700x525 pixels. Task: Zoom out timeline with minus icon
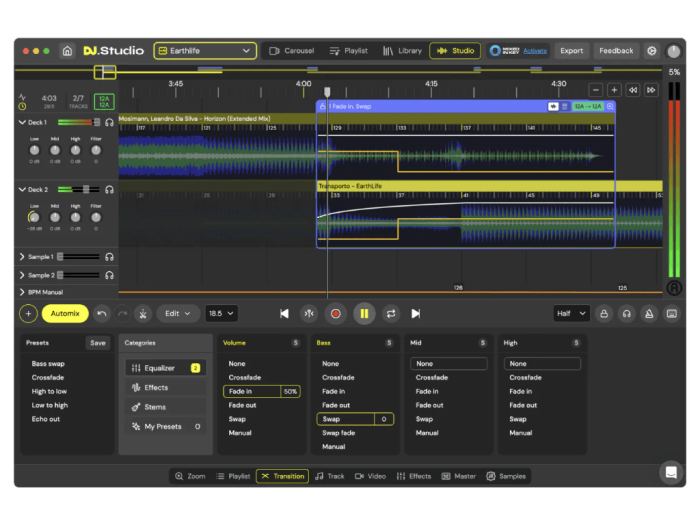point(596,90)
